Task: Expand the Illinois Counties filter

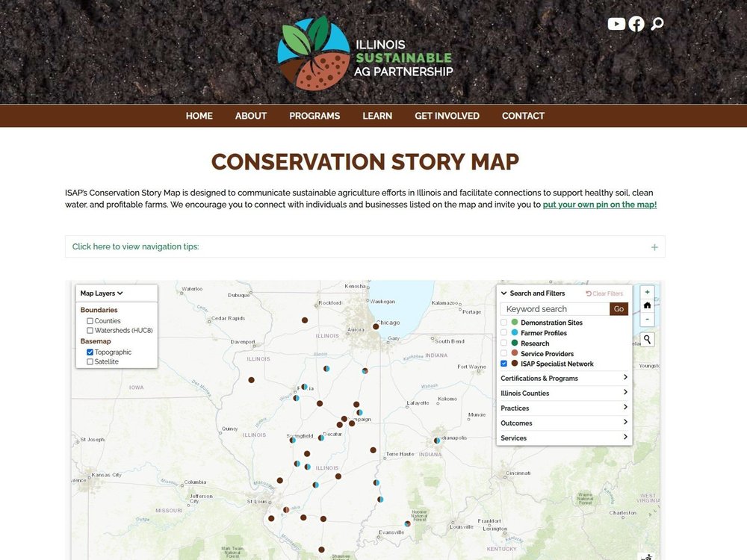Action: click(564, 393)
